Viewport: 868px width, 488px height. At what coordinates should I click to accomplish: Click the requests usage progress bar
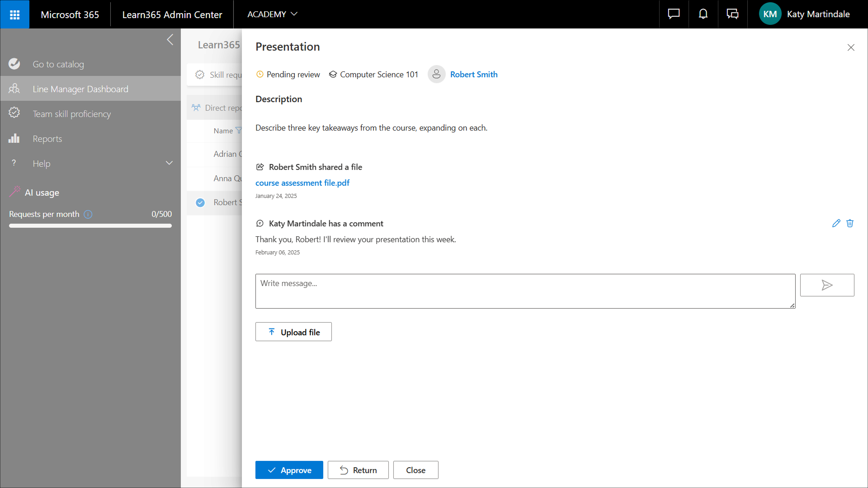click(90, 226)
